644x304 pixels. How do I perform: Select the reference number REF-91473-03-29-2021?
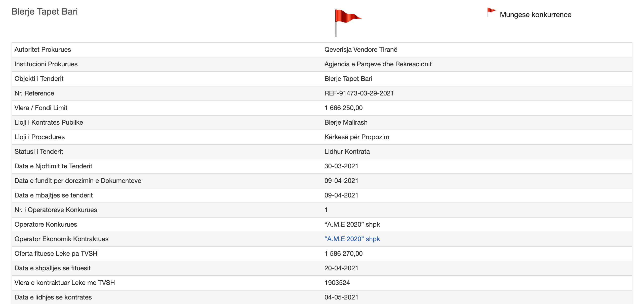point(359,93)
